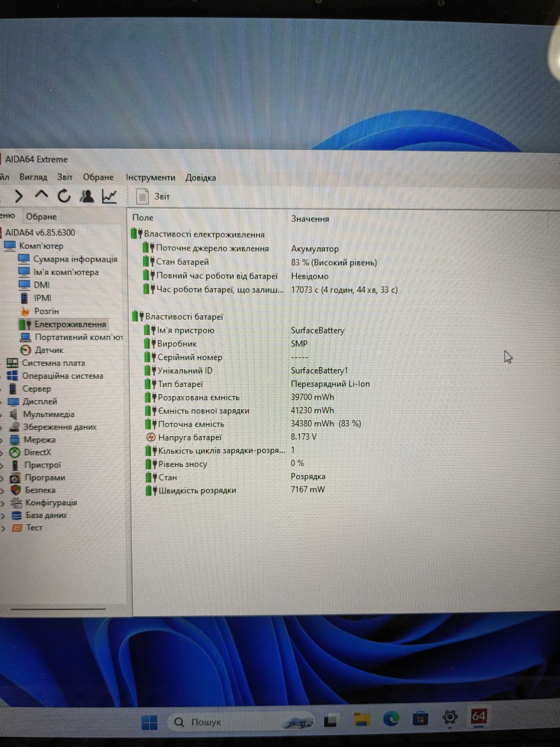The height and width of the screenshot is (747, 560).
Task: Select the Рівень зносу row
Action: click(x=225, y=464)
